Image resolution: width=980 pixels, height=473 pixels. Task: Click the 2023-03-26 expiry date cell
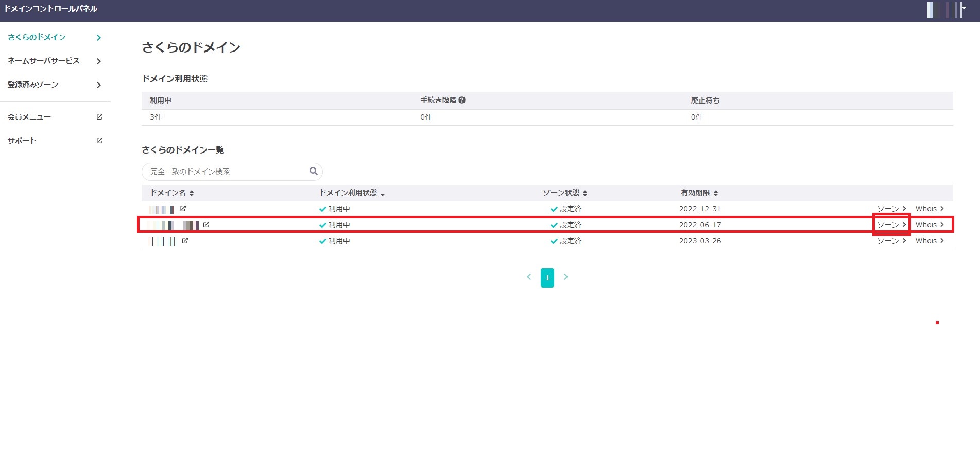click(x=700, y=241)
